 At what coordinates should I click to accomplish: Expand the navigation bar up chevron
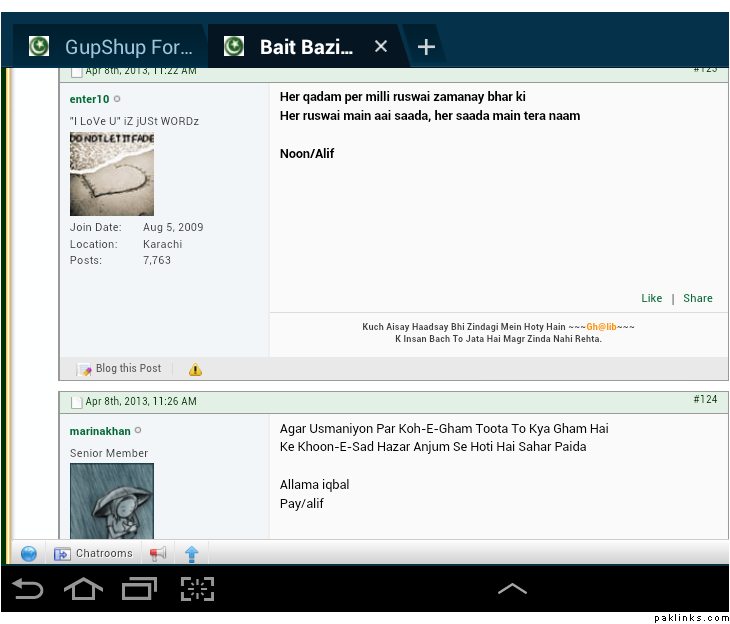click(512, 589)
